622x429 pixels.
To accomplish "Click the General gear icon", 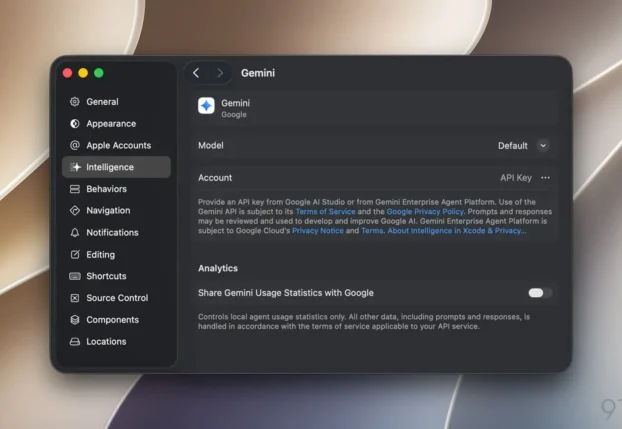I will (75, 102).
